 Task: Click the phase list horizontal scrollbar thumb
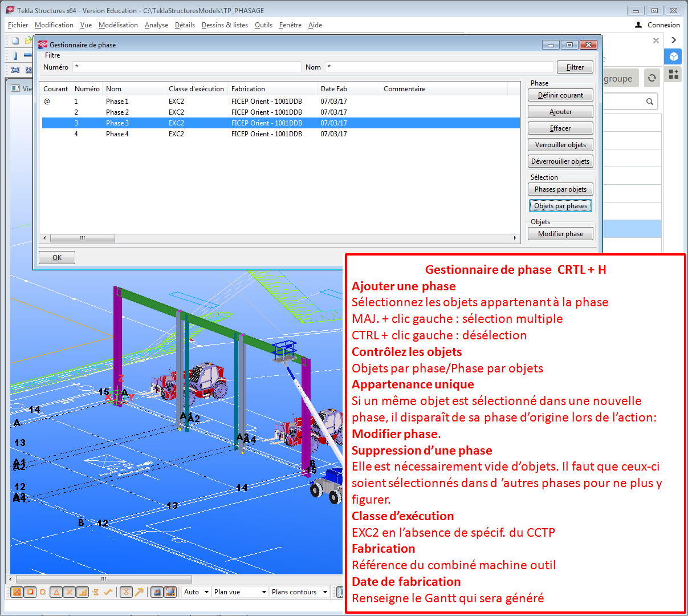pyautogui.click(x=83, y=238)
